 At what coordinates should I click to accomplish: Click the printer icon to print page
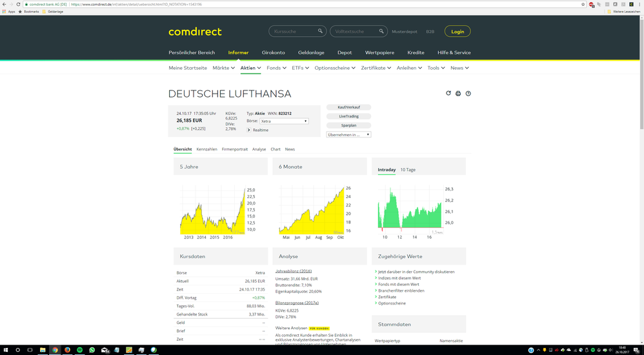coord(458,94)
